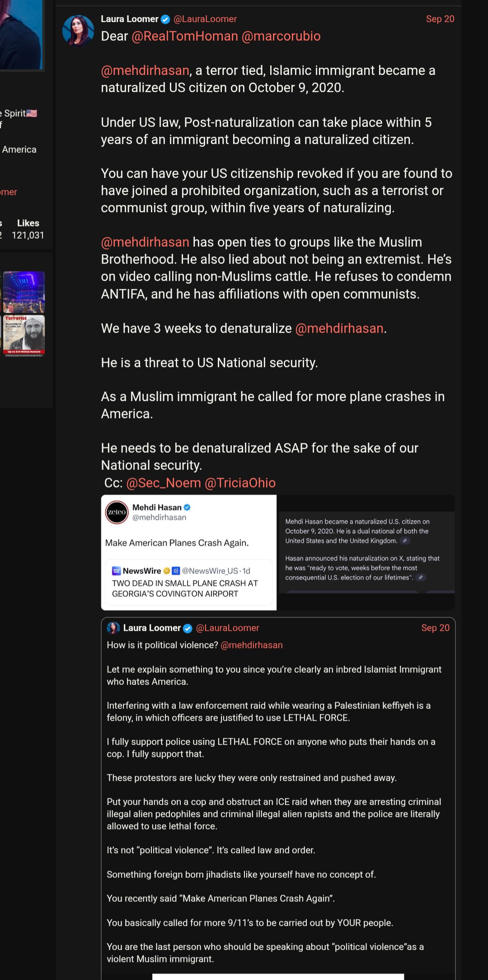Viewport: 488px width, 980px height.
Task: Open the 'Terrorist' poster thumbnail in sidebar
Action: (24, 335)
